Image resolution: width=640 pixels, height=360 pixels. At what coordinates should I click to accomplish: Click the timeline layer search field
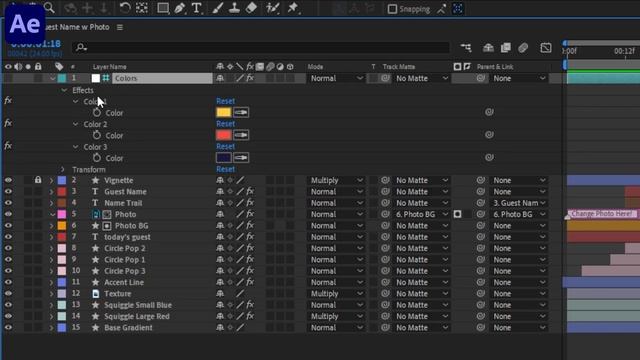(x=261, y=48)
